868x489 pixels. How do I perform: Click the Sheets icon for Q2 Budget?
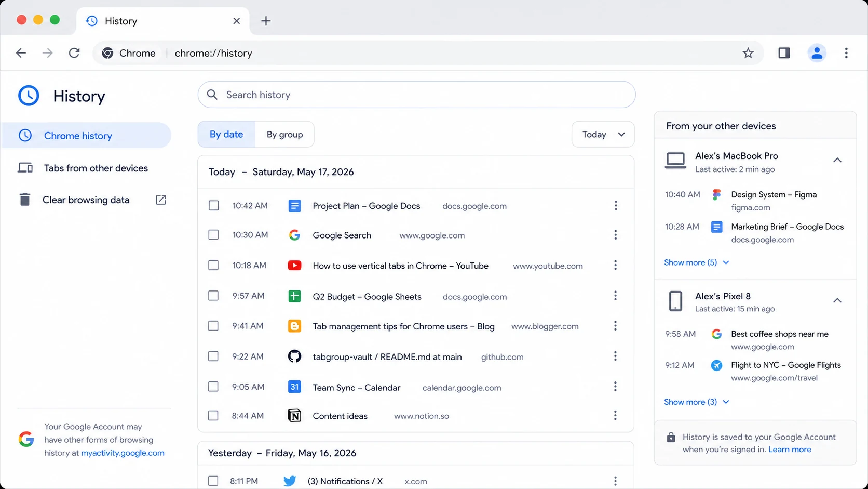[x=294, y=296]
